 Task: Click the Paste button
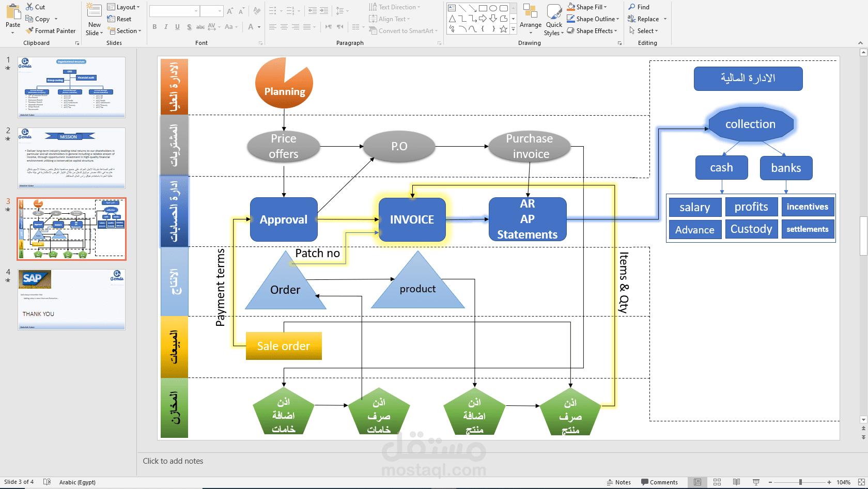coord(13,19)
